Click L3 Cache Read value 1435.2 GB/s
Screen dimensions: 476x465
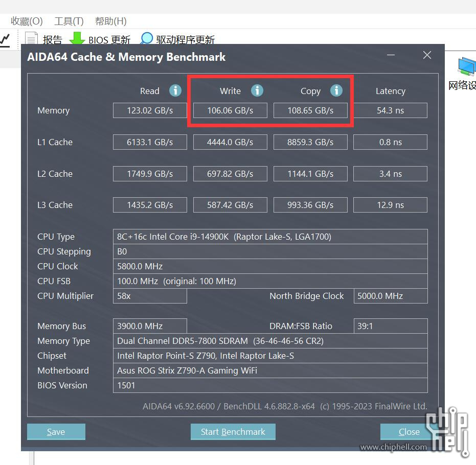click(x=150, y=205)
